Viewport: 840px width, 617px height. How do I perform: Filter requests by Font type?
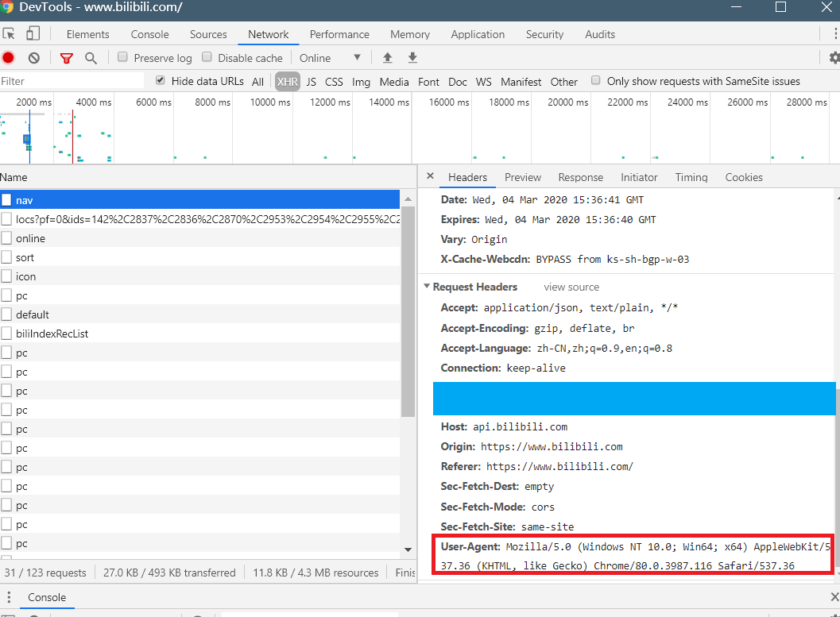pyautogui.click(x=428, y=81)
